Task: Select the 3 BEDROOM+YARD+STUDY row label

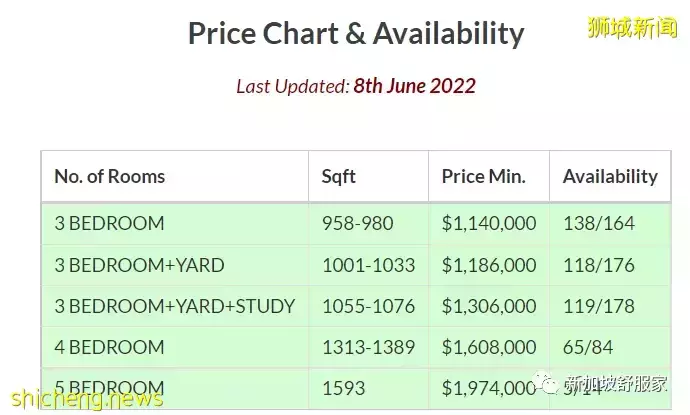Action: (175, 306)
